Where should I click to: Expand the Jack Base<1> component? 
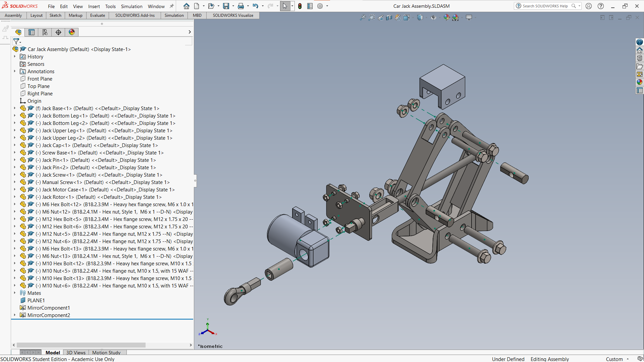click(15, 108)
